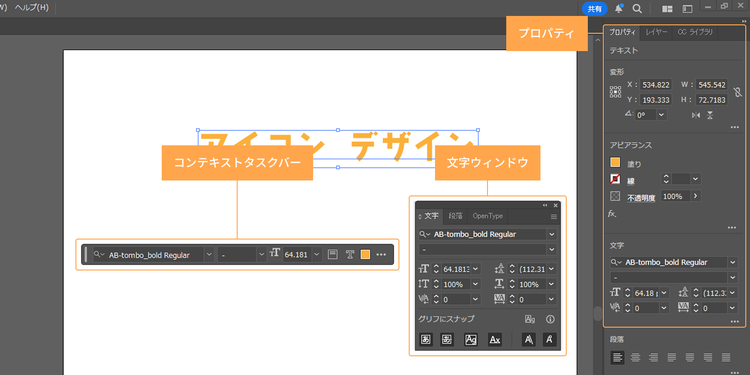Switch to the CC ライブラリ tab

(x=695, y=33)
